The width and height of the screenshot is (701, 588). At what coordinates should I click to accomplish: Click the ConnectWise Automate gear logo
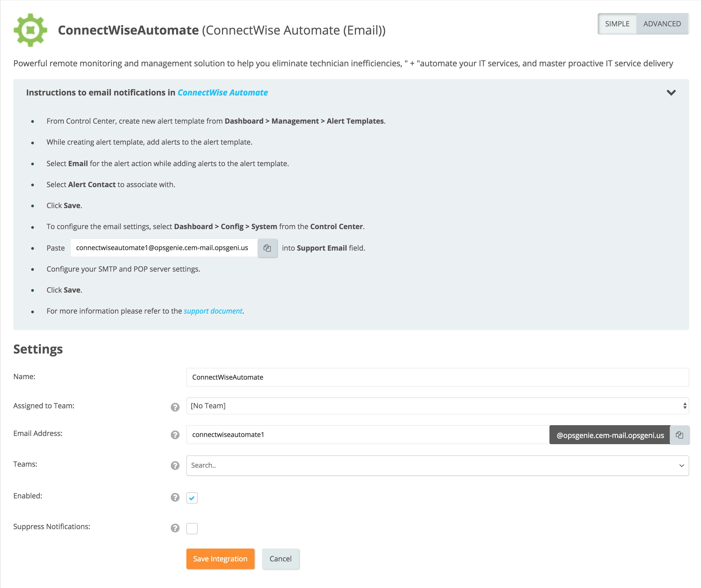click(x=30, y=30)
